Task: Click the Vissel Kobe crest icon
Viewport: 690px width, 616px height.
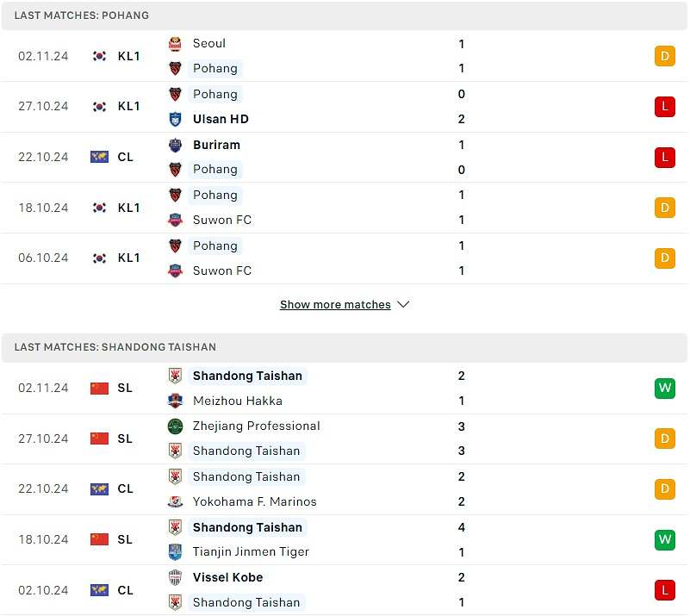Action: 175,577
